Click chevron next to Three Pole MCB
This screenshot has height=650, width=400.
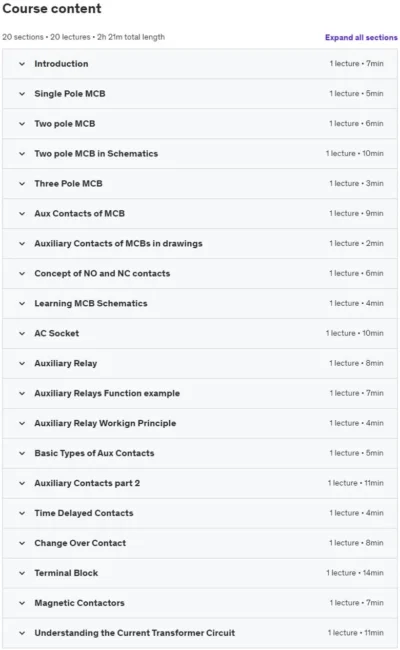[x=22, y=184]
